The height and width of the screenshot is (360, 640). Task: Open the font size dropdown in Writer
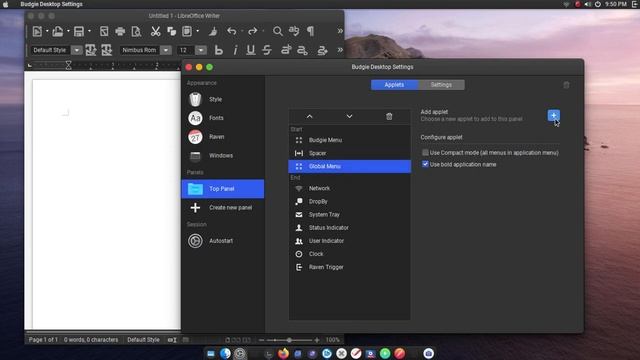(x=201, y=50)
